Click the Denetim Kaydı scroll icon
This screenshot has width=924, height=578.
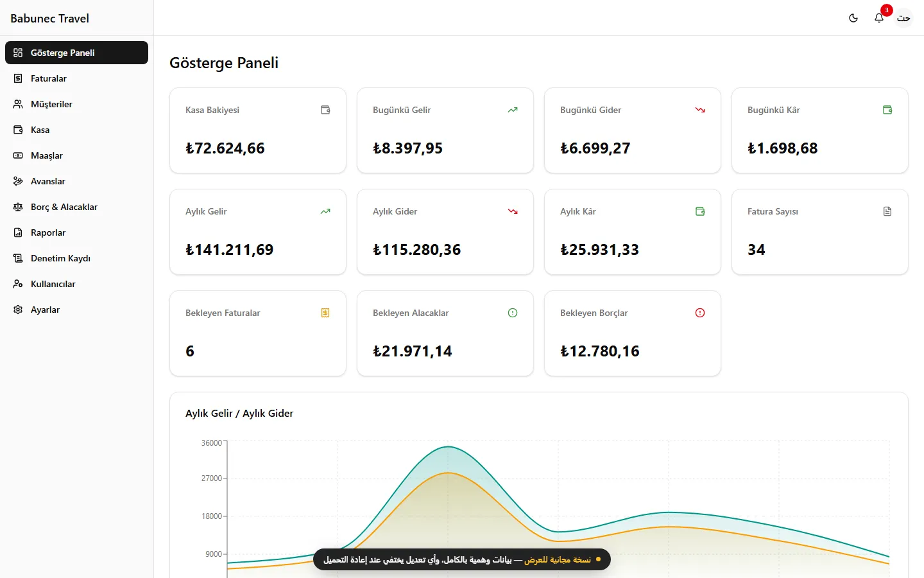pos(18,258)
